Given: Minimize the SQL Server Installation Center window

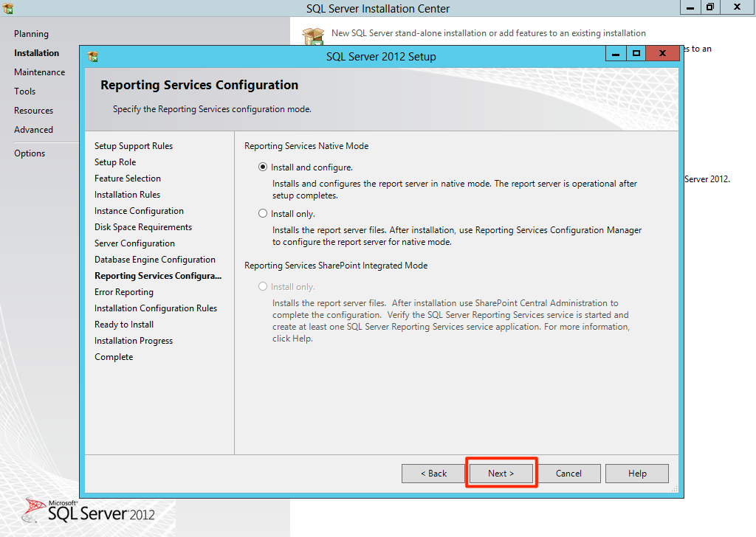Looking at the screenshot, I should [690, 7].
